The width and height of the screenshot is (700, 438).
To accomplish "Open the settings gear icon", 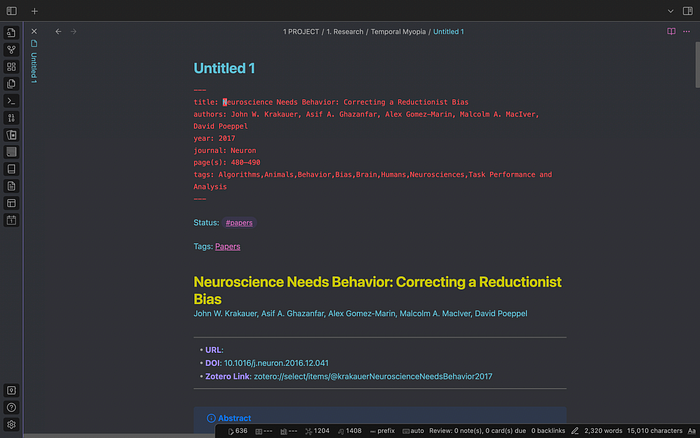I will click(11, 424).
